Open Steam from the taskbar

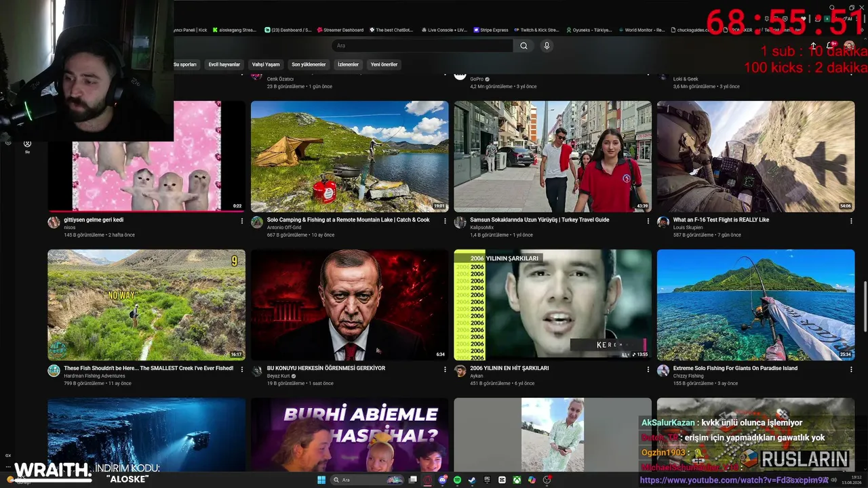point(472,480)
